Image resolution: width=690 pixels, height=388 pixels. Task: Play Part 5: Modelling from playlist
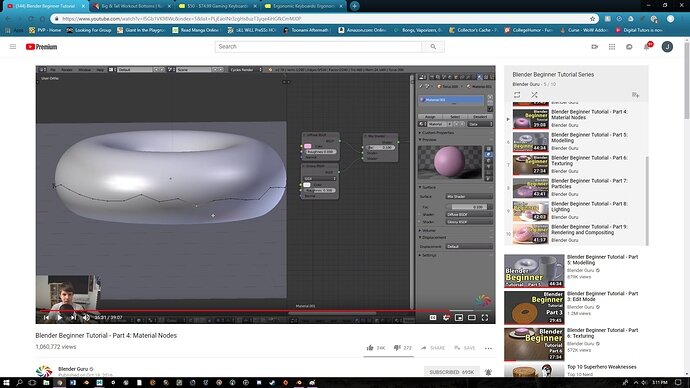point(576,142)
